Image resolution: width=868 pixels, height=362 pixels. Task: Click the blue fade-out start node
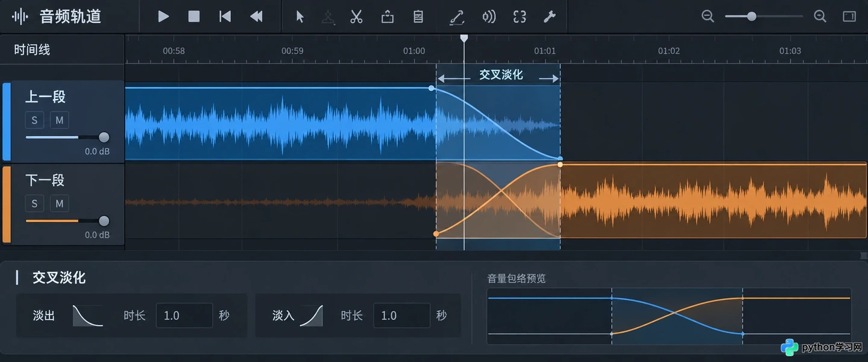pyautogui.click(x=431, y=88)
